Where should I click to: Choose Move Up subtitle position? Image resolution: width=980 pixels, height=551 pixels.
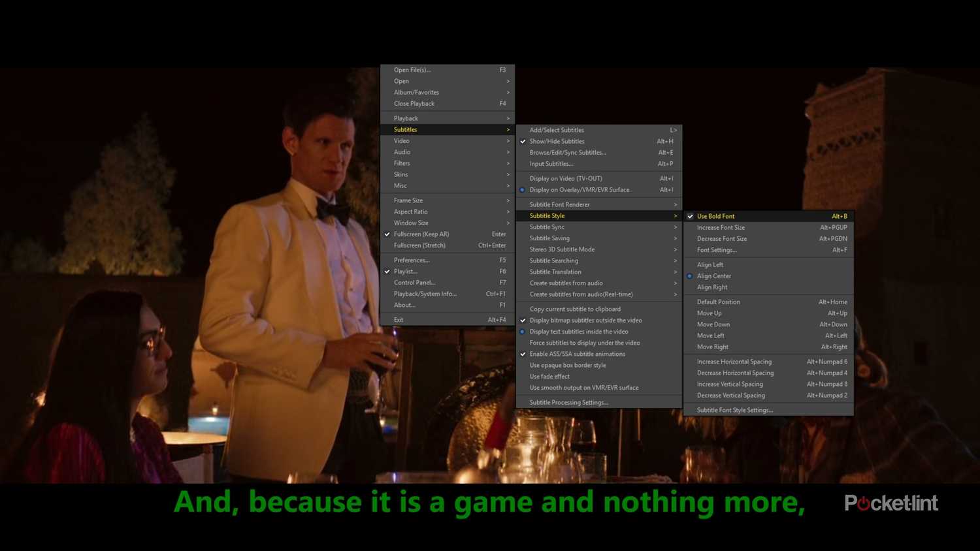tap(709, 313)
